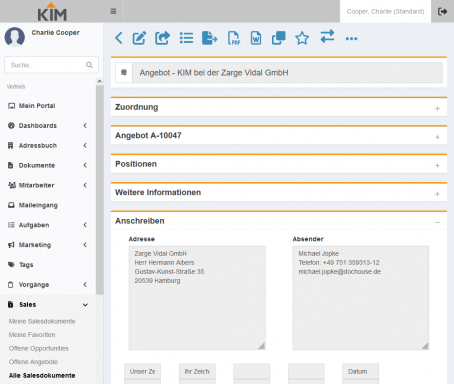
Task: Click the document type icon beside title
Action: point(124,72)
